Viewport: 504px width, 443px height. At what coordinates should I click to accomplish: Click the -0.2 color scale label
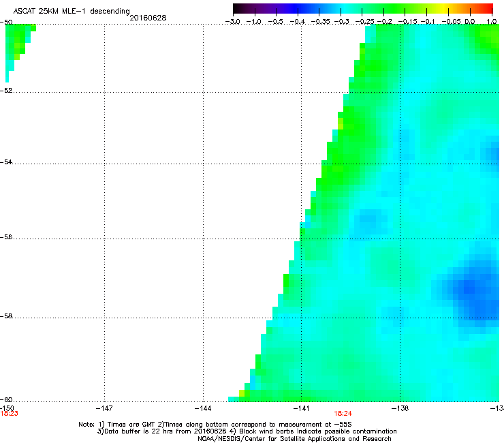pos(385,22)
